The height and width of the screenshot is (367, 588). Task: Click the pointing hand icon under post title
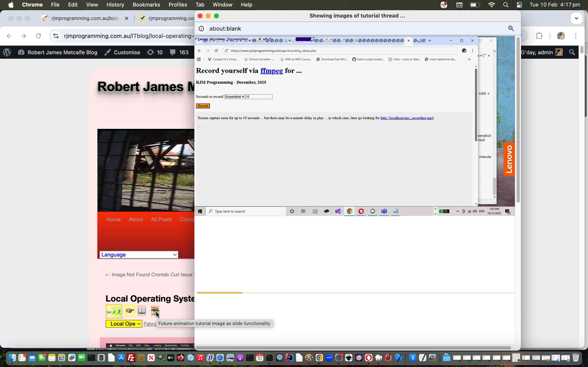coord(130,311)
